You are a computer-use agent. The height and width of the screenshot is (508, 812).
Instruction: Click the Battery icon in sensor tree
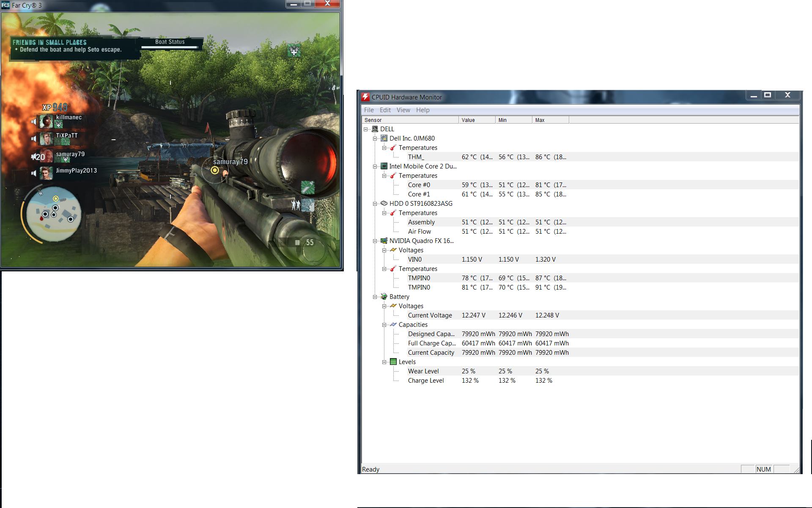click(384, 297)
